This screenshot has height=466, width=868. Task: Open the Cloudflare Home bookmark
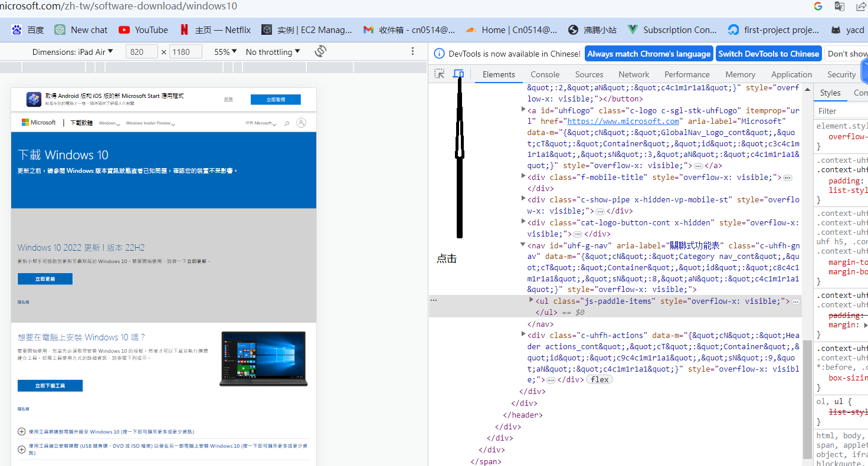(511, 29)
